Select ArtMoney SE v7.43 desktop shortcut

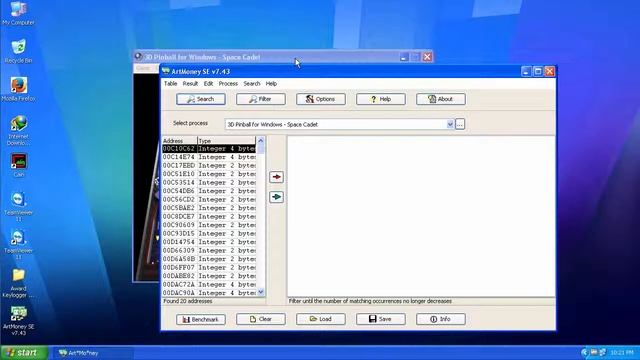(x=18, y=320)
